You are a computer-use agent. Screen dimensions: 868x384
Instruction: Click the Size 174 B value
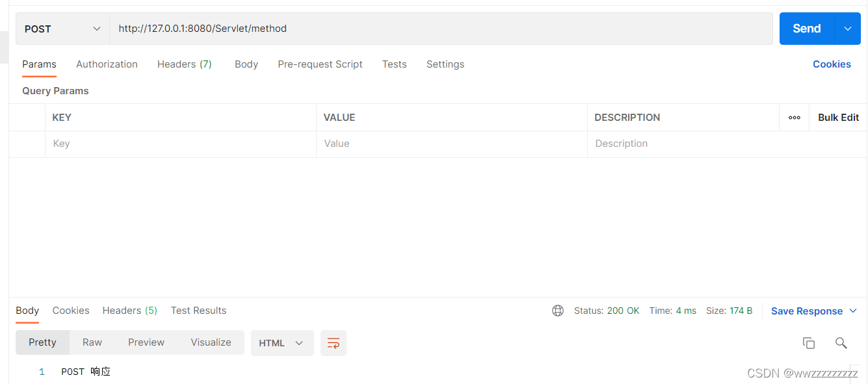(741, 311)
